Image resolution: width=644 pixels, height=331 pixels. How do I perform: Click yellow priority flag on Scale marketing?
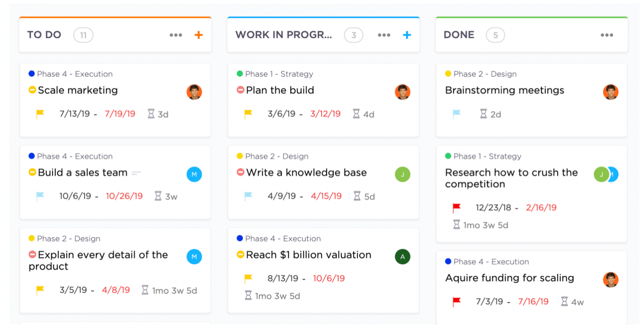(x=40, y=114)
